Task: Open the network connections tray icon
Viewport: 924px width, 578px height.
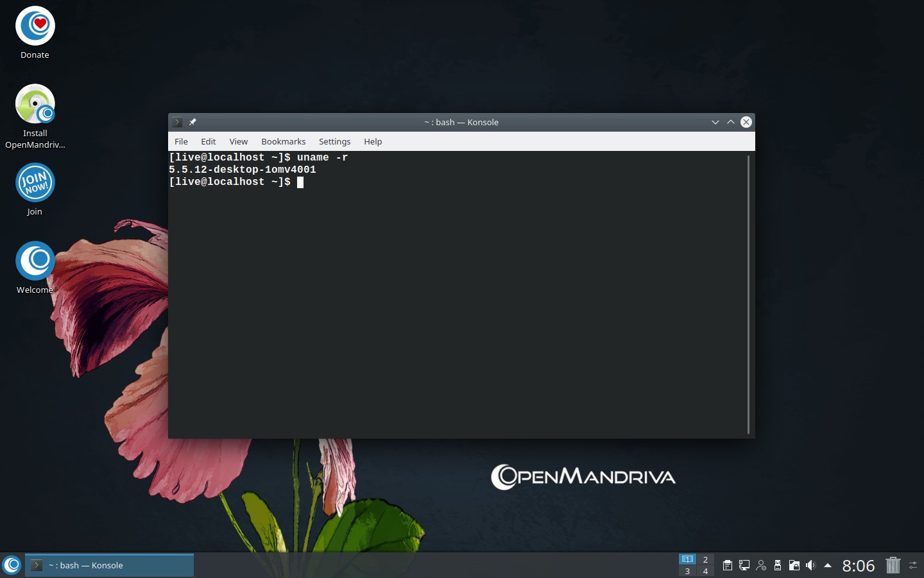Action: point(744,565)
